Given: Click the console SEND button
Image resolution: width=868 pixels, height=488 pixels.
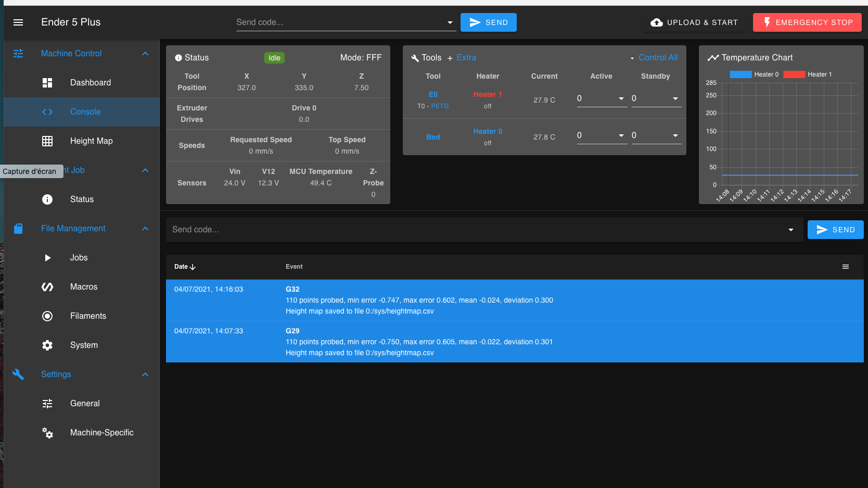Looking at the screenshot, I should [836, 230].
